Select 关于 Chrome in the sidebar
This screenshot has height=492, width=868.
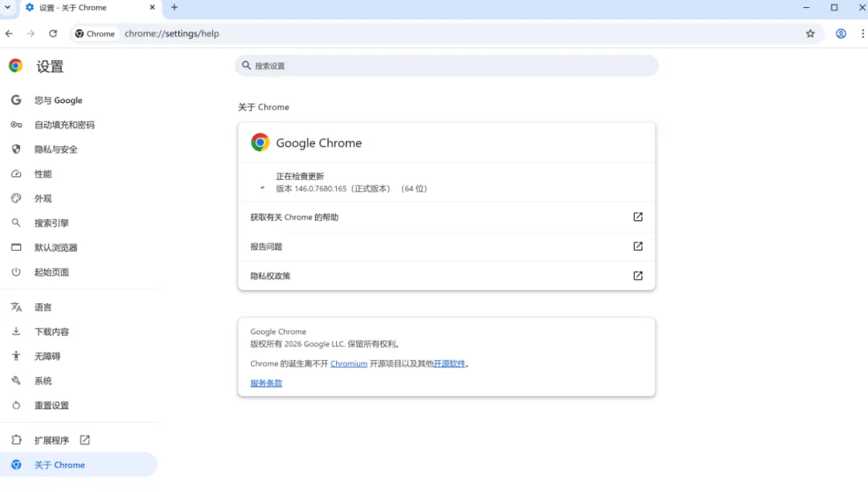pyautogui.click(x=79, y=465)
